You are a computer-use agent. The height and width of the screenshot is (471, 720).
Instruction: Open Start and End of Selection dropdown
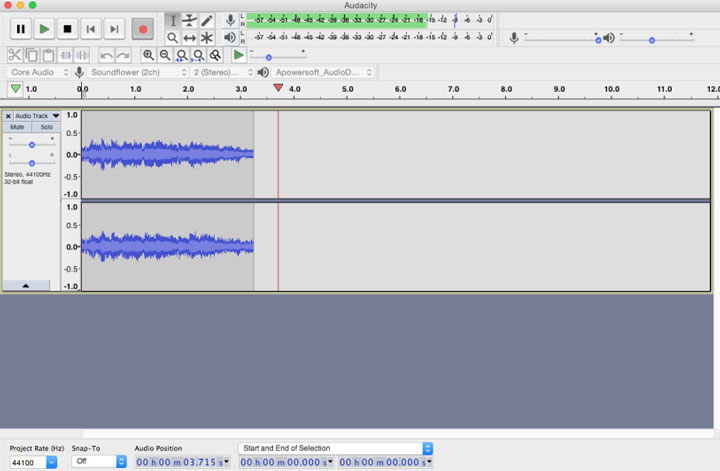coord(335,448)
